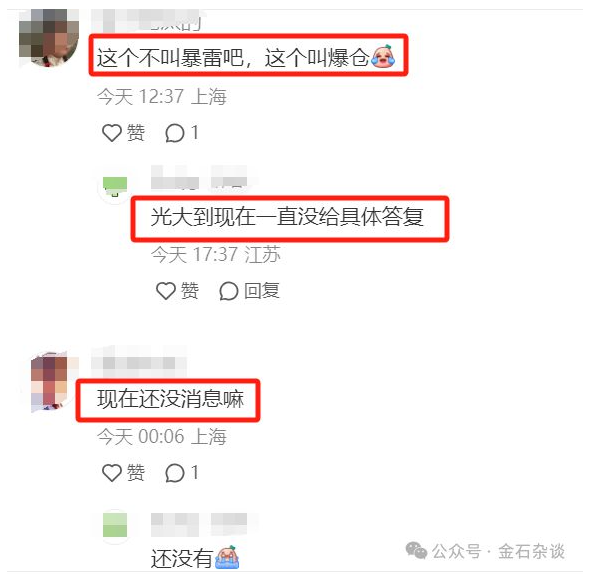Click crying emoji after 还没有

point(227,557)
